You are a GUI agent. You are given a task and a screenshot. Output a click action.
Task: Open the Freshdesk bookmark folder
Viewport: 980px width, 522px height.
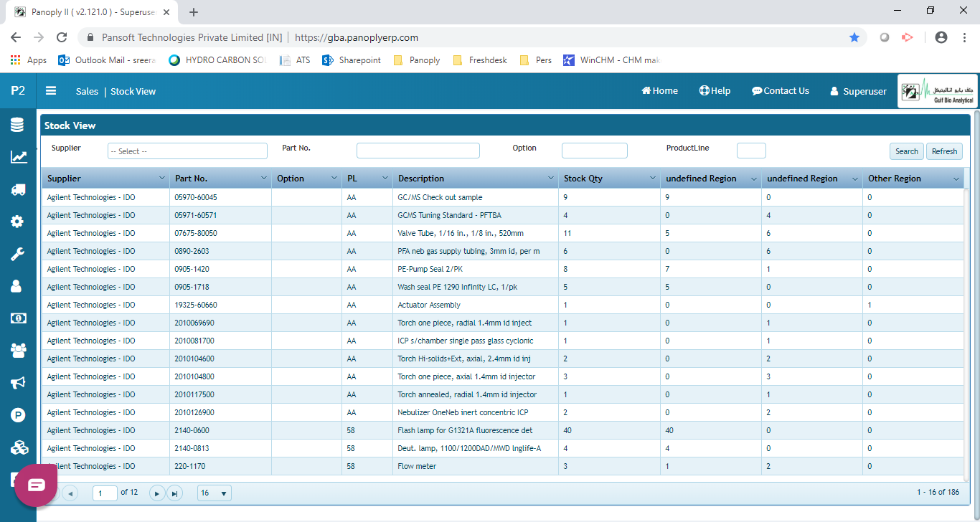click(x=480, y=60)
